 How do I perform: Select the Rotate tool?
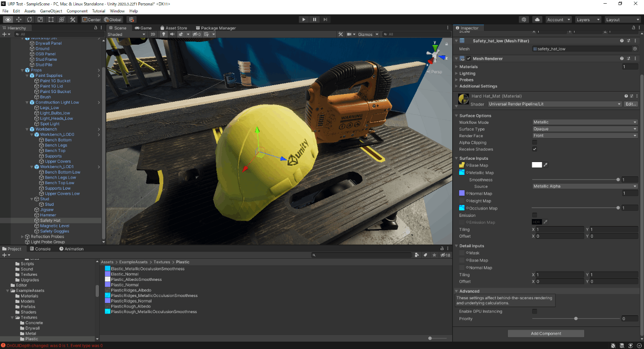click(x=29, y=19)
